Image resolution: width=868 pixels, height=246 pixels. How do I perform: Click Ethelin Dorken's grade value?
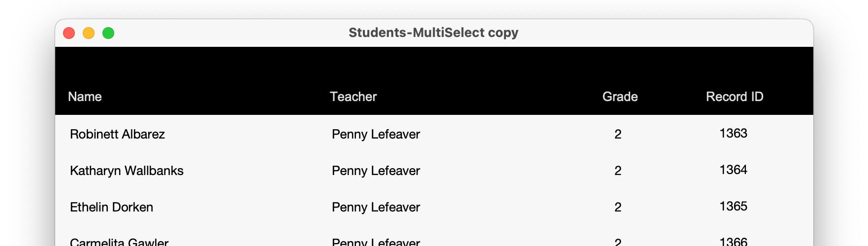tap(618, 207)
